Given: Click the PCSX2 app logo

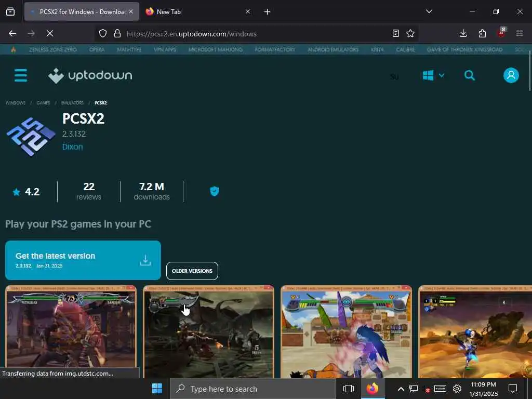Looking at the screenshot, I should (x=31, y=137).
